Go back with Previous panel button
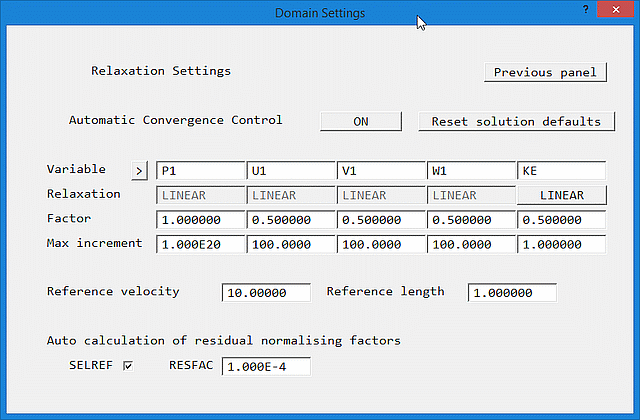Viewport: 640px width, 420px height. (544, 72)
